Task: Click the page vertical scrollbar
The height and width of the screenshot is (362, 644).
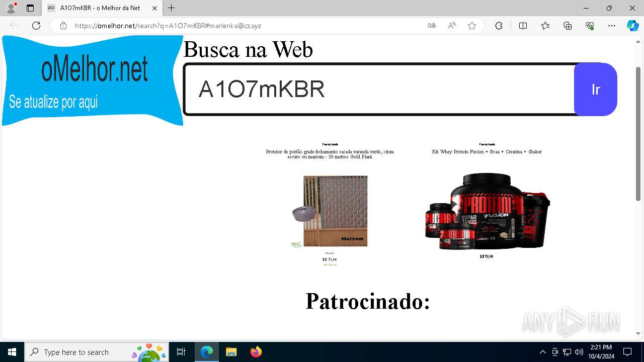Action: point(638,134)
